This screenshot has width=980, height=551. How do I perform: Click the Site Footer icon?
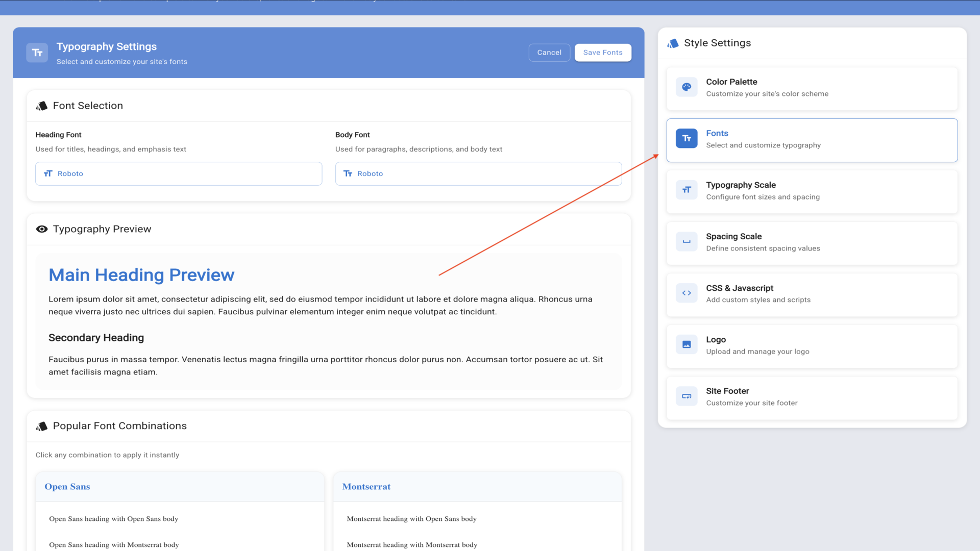tap(687, 396)
